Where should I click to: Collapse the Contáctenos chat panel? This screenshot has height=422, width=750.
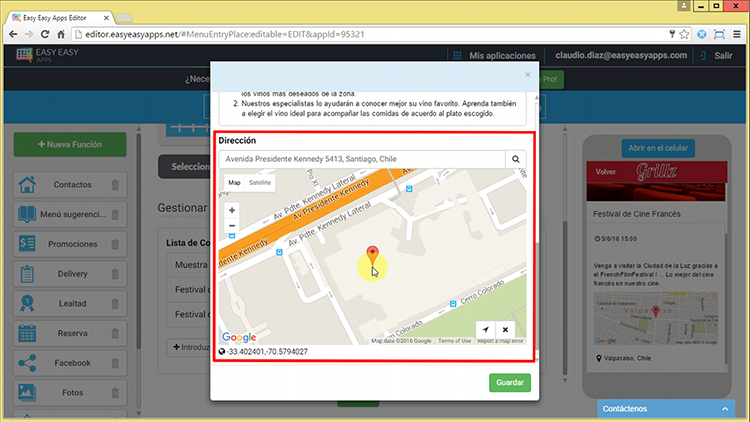pyautogui.click(x=725, y=410)
